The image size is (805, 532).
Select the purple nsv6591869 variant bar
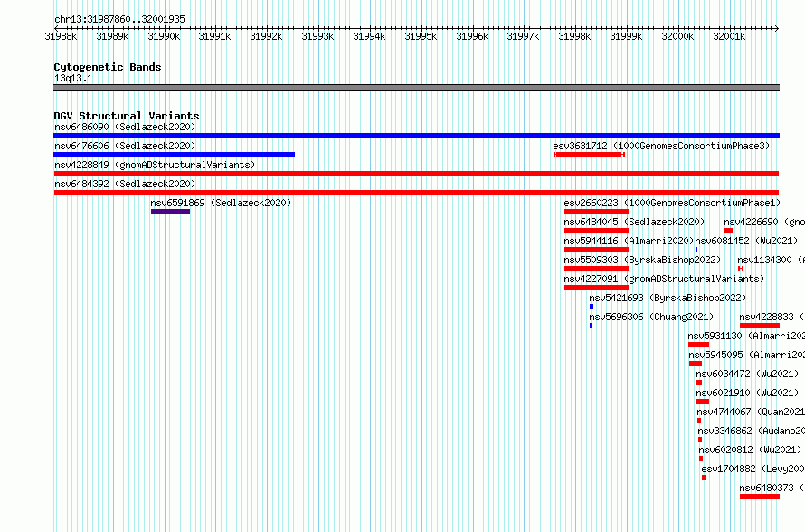pyautogui.click(x=170, y=212)
